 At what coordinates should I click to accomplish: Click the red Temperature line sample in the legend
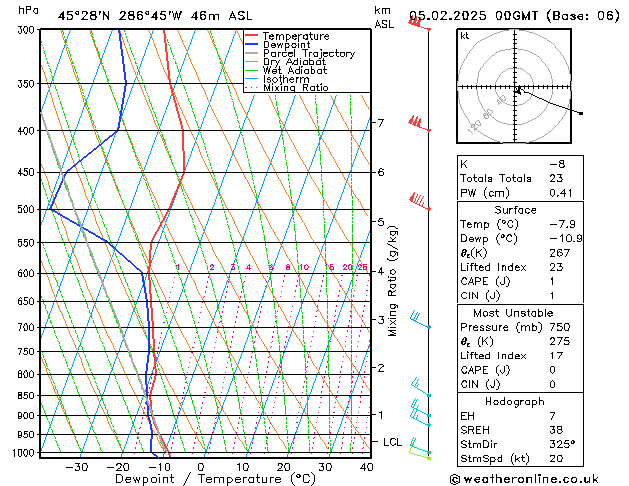click(x=251, y=36)
